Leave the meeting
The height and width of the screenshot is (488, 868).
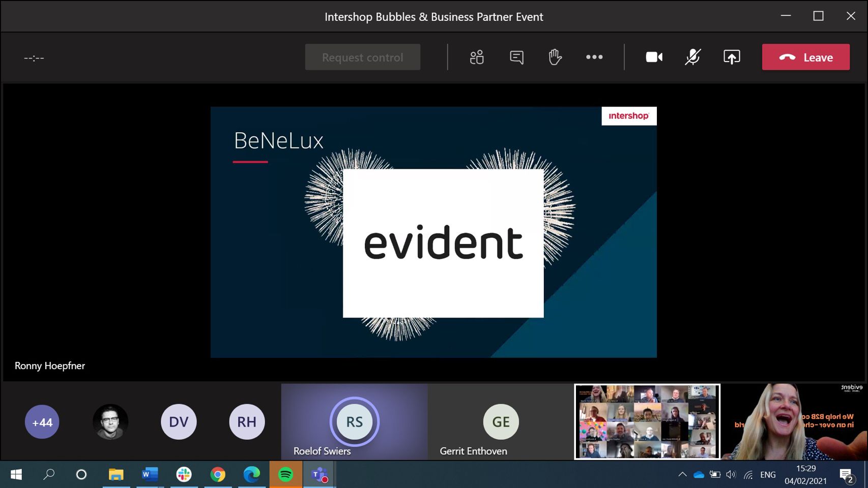pyautogui.click(x=806, y=57)
